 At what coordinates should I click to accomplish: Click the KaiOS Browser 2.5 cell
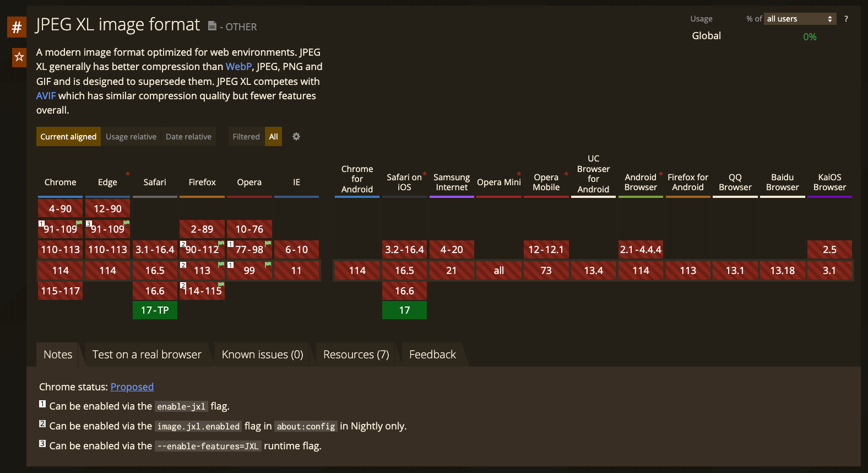(829, 250)
